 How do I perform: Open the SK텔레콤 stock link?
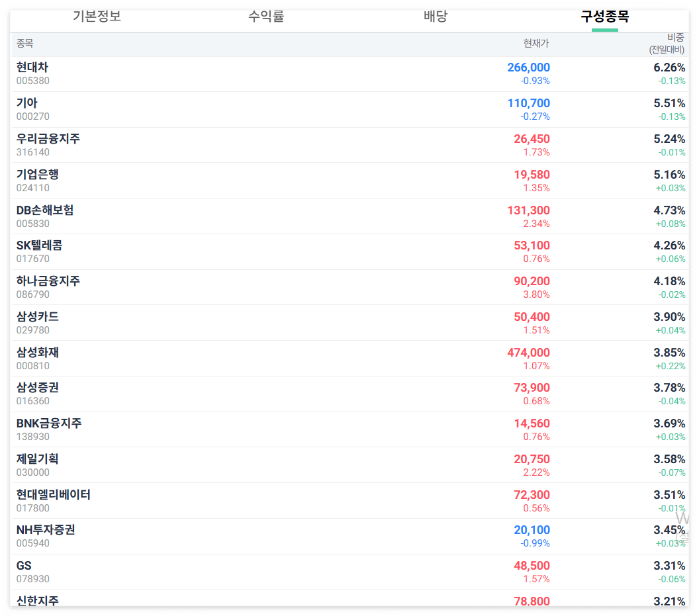[x=39, y=245]
